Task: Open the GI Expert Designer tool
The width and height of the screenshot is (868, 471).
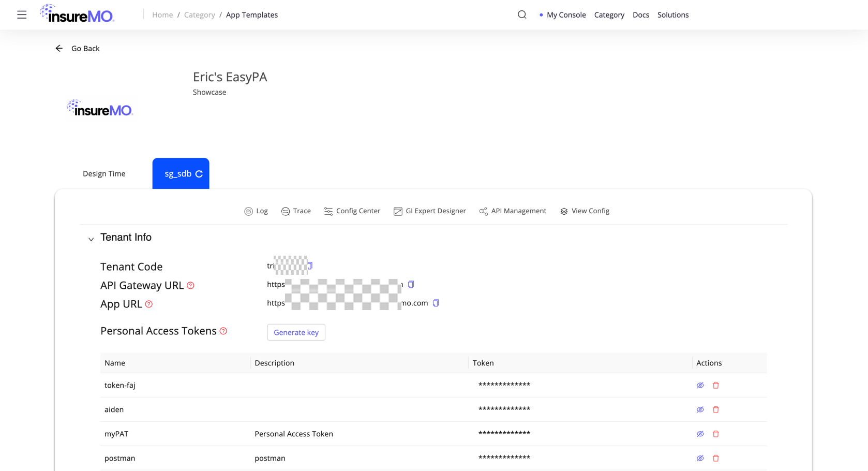Action: coord(429,211)
